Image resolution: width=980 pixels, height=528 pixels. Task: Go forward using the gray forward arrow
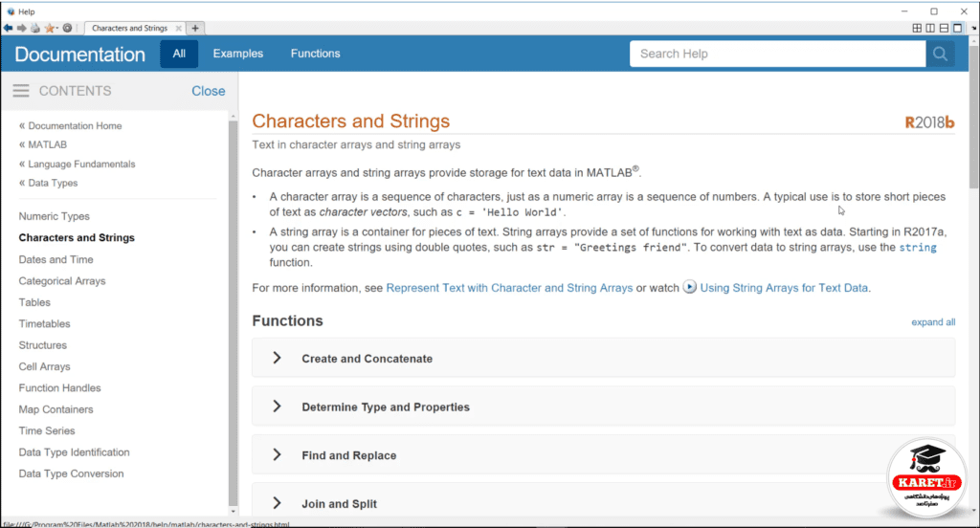[22, 28]
